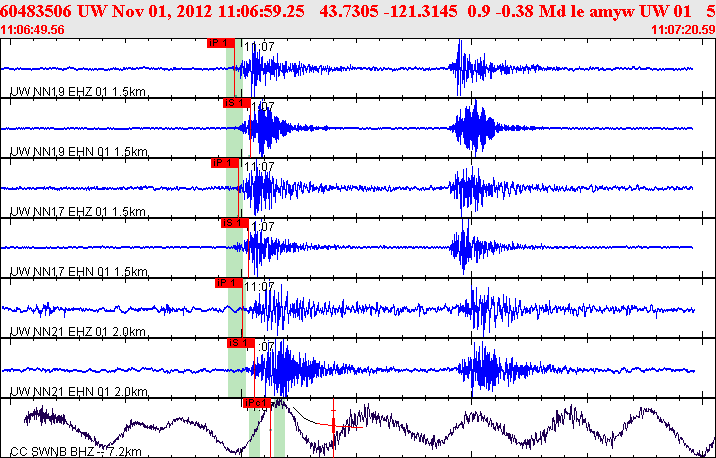Click the 11:07 time tick on NN21 EHZ trace
716x458 pixels.
(259, 287)
